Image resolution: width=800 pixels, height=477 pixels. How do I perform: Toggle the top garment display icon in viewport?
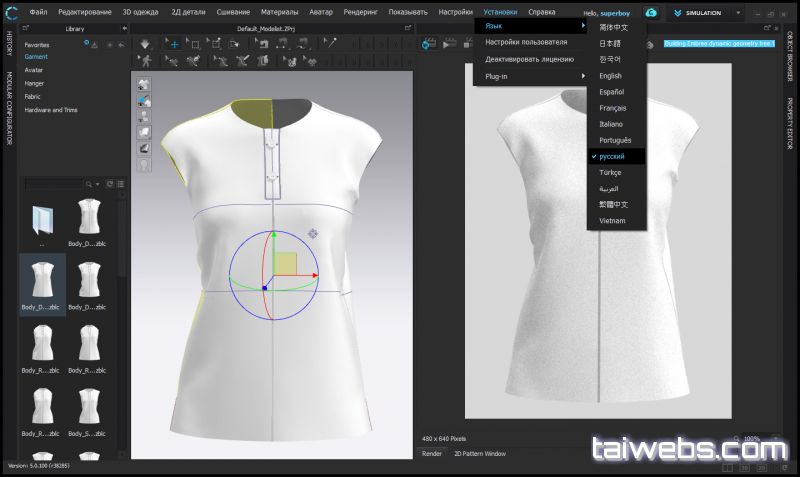pos(144,84)
